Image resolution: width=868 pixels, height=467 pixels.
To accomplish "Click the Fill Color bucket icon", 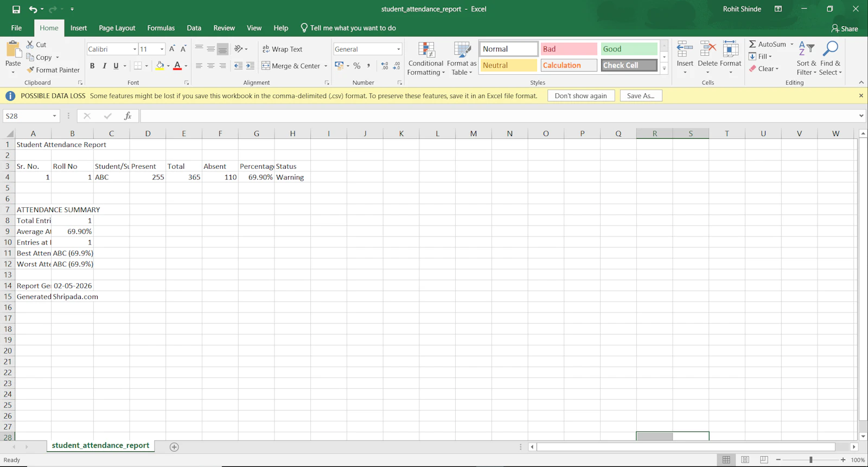I will [160, 66].
